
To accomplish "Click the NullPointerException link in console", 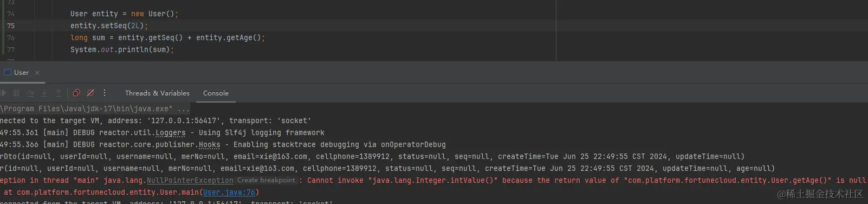I will (190, 181).
